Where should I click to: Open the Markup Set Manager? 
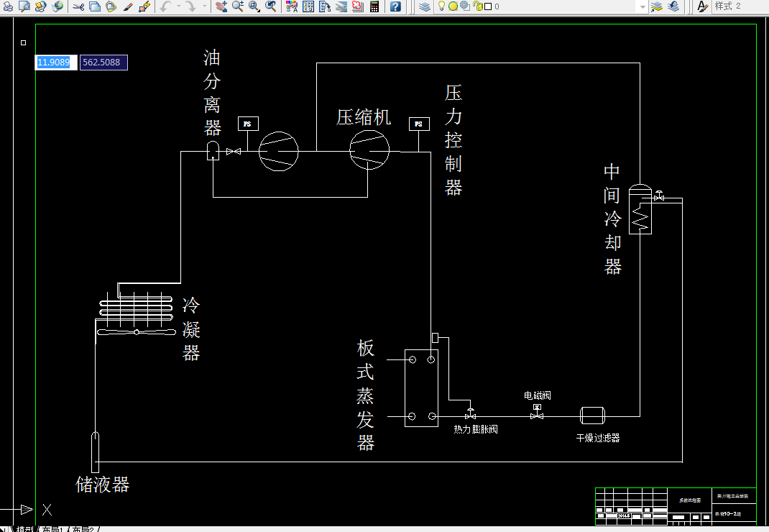pos(358,6)
